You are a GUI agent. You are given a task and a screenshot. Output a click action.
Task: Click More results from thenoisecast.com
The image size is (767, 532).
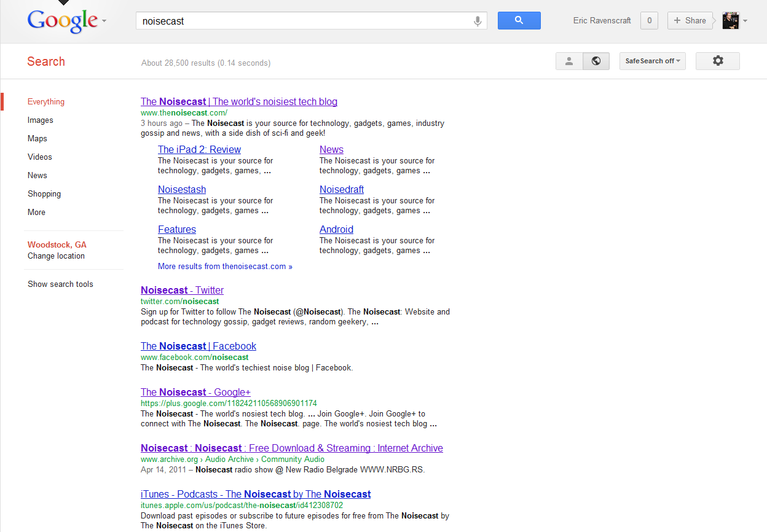(x=225, y=267)
